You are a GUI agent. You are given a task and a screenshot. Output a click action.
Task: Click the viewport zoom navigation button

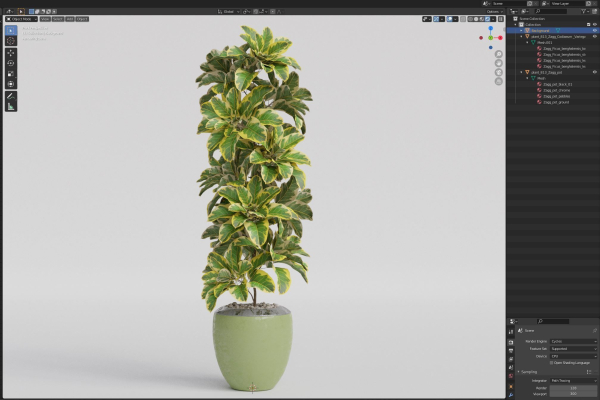[x=498, y=54]
